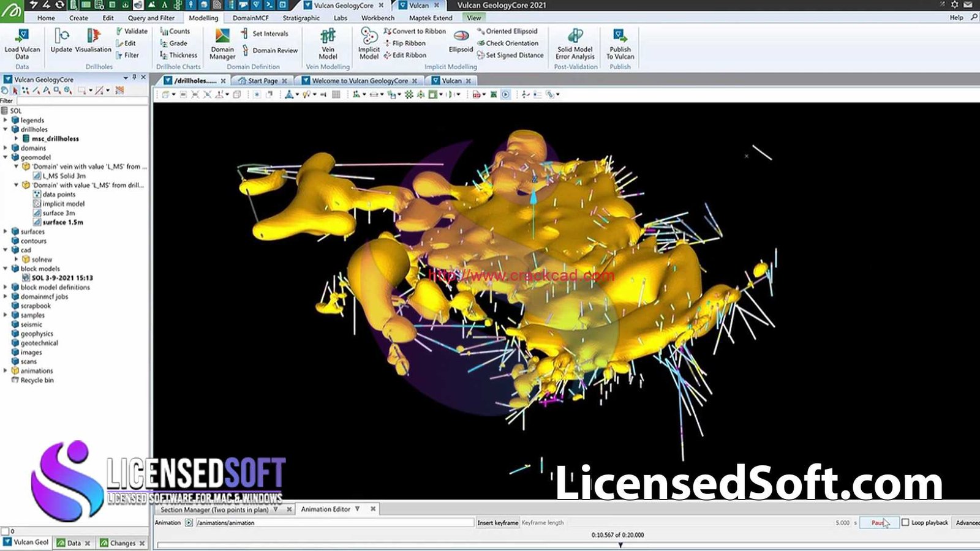Open the Domain Manager
Viewport: 980px width, 551px height.
(x=222, y=44)
